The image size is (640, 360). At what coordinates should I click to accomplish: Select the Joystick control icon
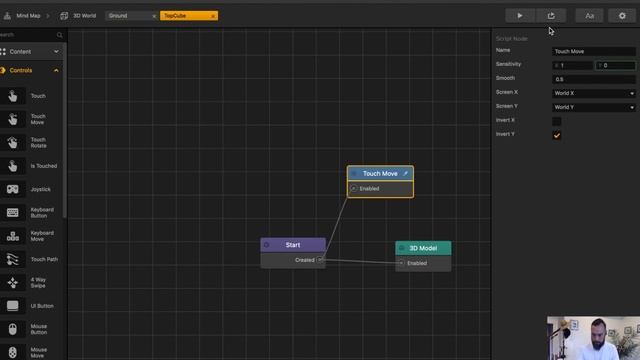[13, 189]
